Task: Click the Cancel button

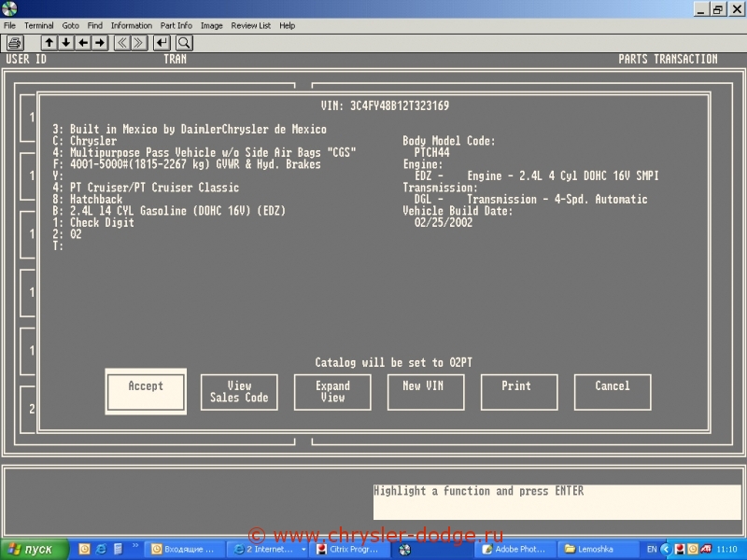Action: tap(613, 392)
